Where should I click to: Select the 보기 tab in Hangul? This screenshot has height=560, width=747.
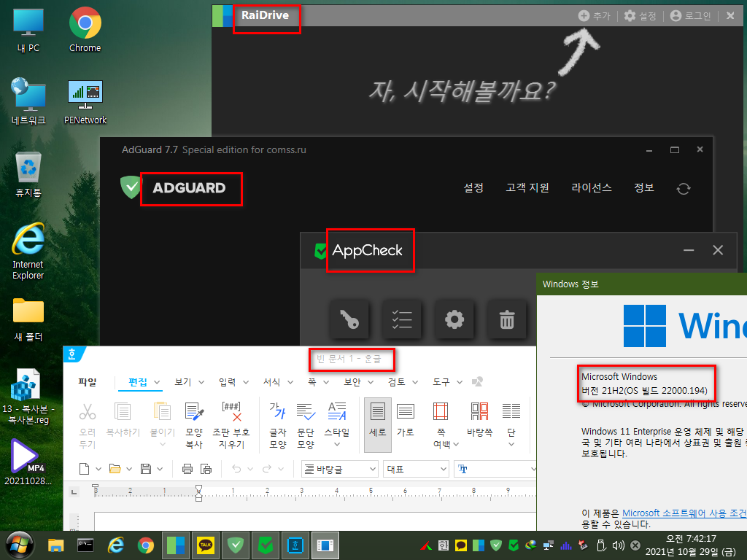tap(182, 382)
